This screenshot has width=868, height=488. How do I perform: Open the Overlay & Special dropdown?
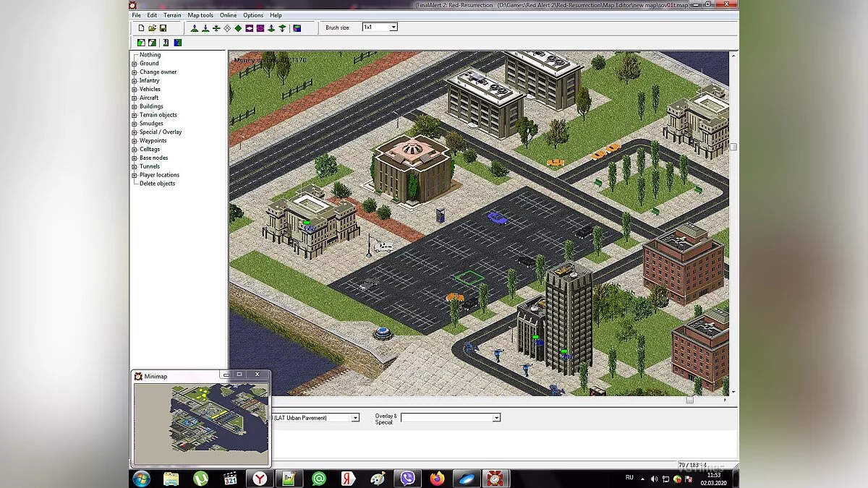(x=496, y=418)
